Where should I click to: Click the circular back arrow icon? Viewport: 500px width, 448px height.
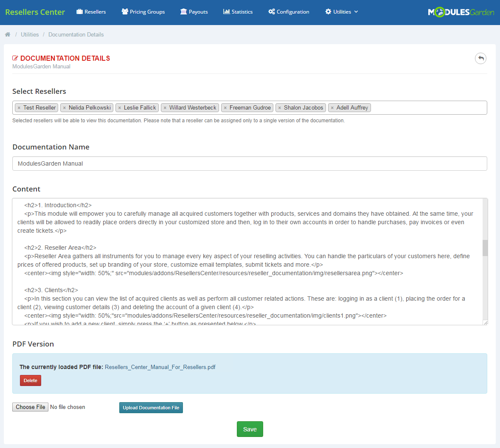480,58
